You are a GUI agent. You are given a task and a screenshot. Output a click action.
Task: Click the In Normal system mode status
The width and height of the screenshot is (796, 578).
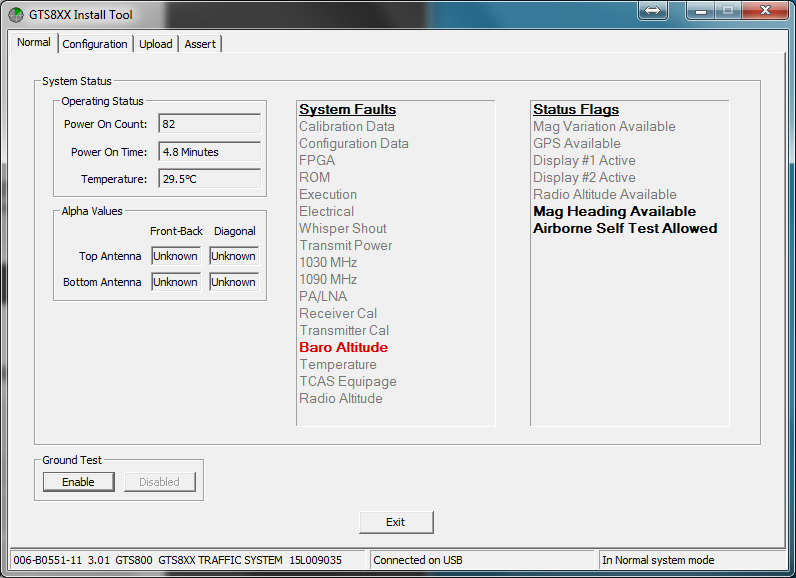[658, 560]
